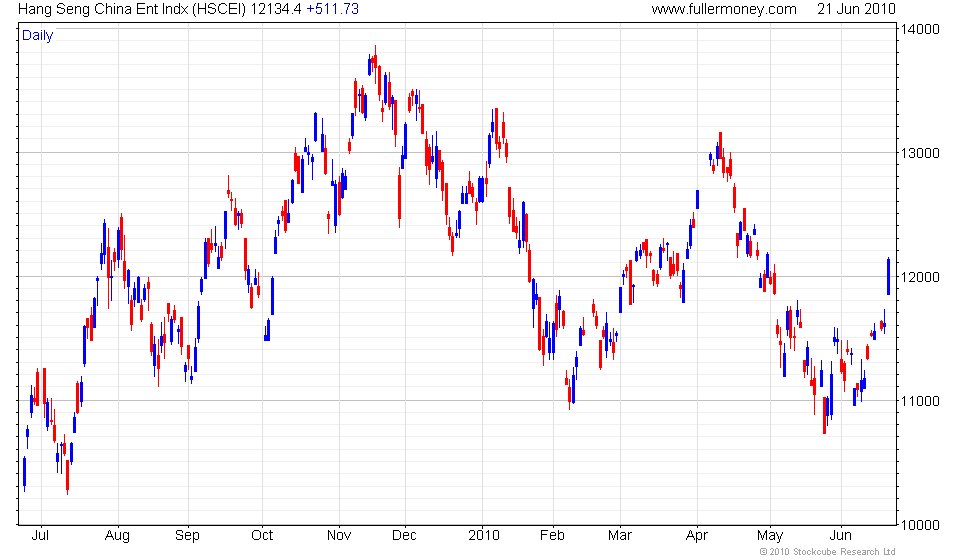Click the 13000 price axis label

[x=920, y=154]
